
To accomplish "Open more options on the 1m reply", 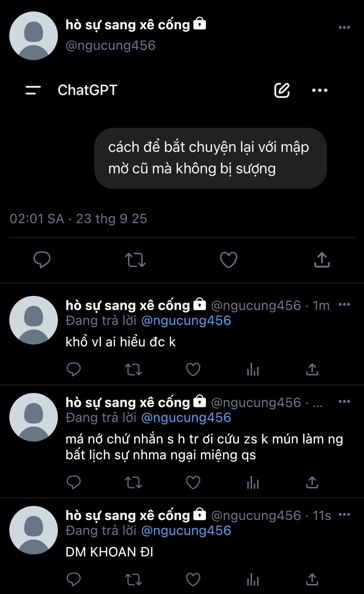I will click(x=344, y=304).
